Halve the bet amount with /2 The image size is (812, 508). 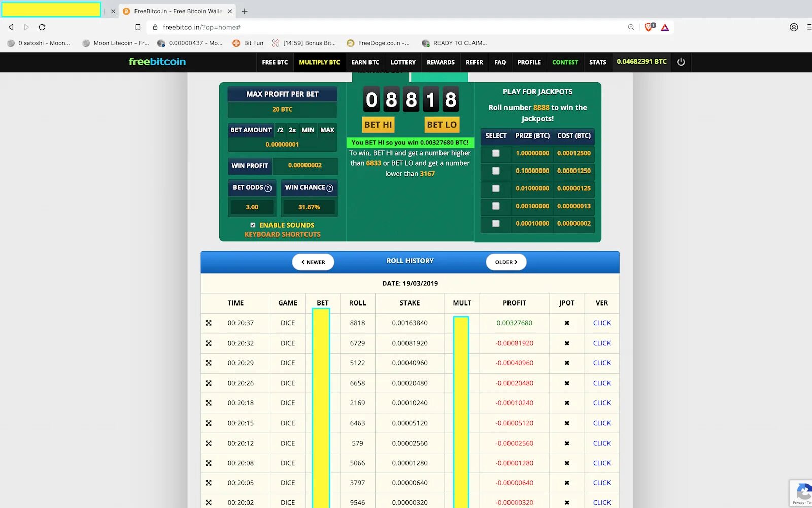280,130
